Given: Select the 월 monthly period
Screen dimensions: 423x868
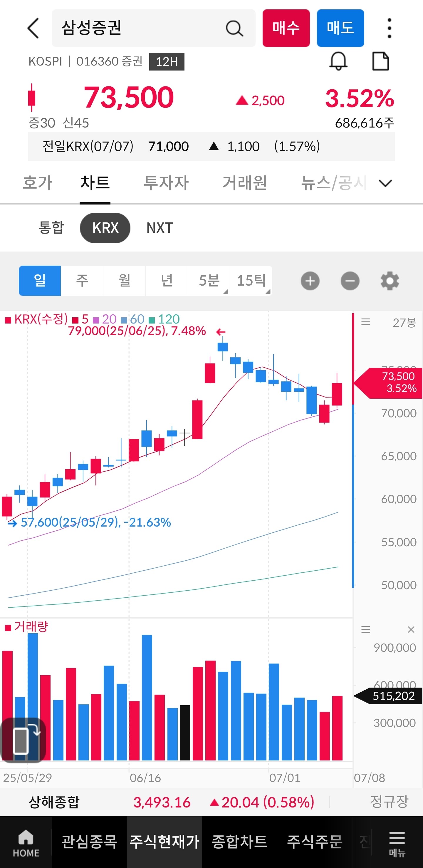Looking at the screenshot, I should 124,280.
